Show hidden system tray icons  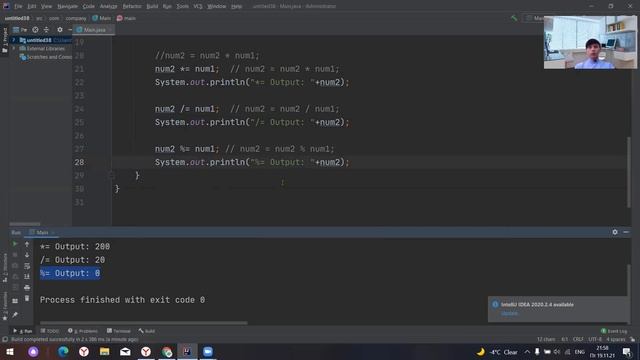(527, 351)
